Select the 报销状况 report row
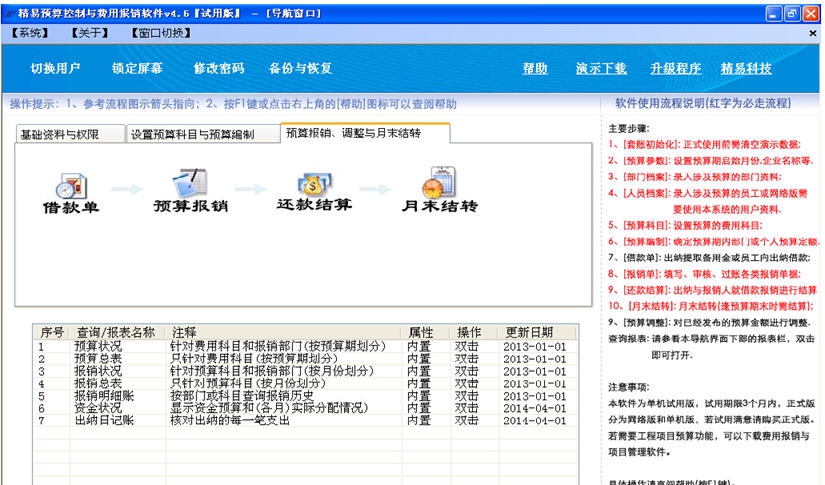 click(305, 371)
